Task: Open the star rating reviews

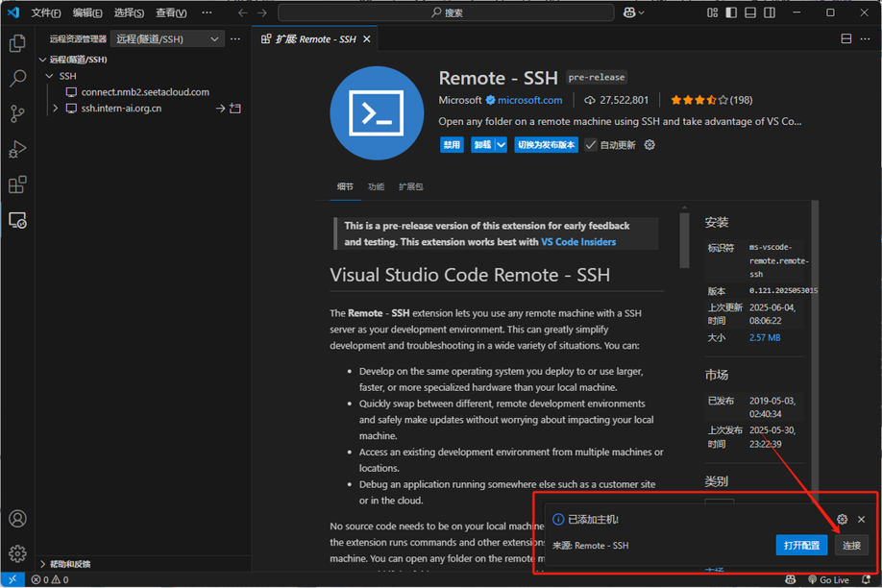Action: tap(711, 100)
